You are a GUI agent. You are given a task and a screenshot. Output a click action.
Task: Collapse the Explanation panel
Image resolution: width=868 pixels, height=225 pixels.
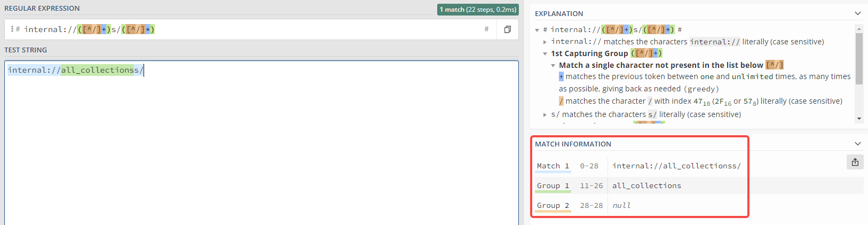pos(858,13)
